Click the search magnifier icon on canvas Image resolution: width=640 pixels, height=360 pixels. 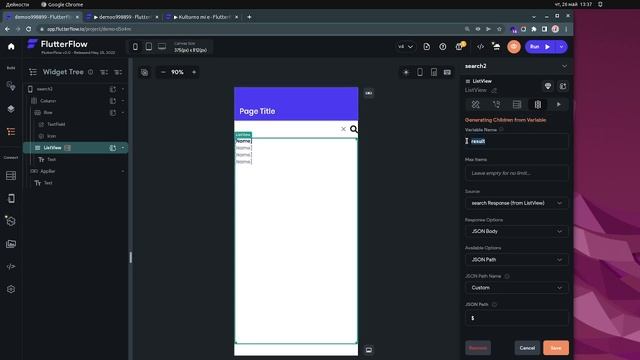(353, 129)
